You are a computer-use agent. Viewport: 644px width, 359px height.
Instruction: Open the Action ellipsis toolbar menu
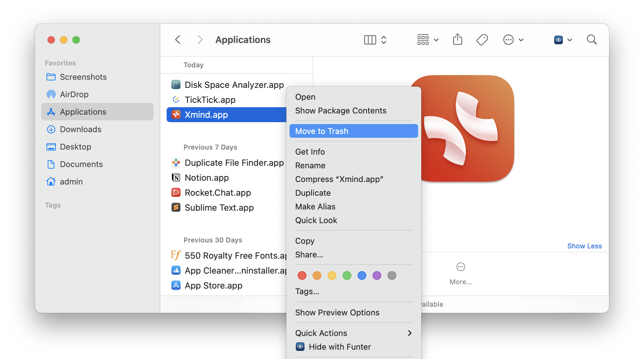(x=508, y=40)
